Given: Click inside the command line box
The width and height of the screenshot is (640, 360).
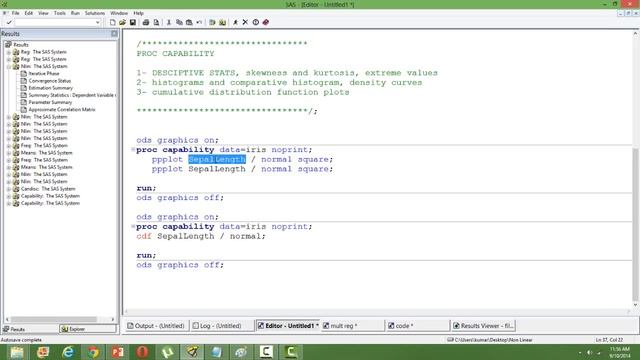Looking at the screenshot, I should tap(55, 22).
